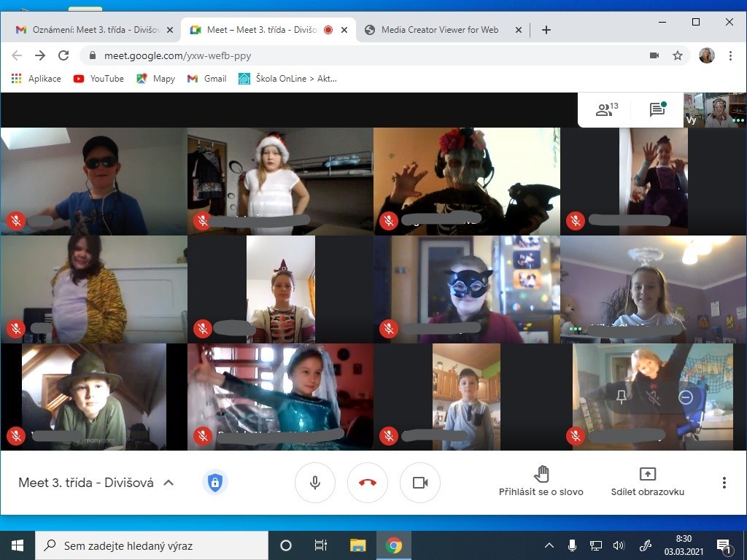Show hidden icons in the system tray
This screenshot has height=560, width=747.
[x=549, y=545]
